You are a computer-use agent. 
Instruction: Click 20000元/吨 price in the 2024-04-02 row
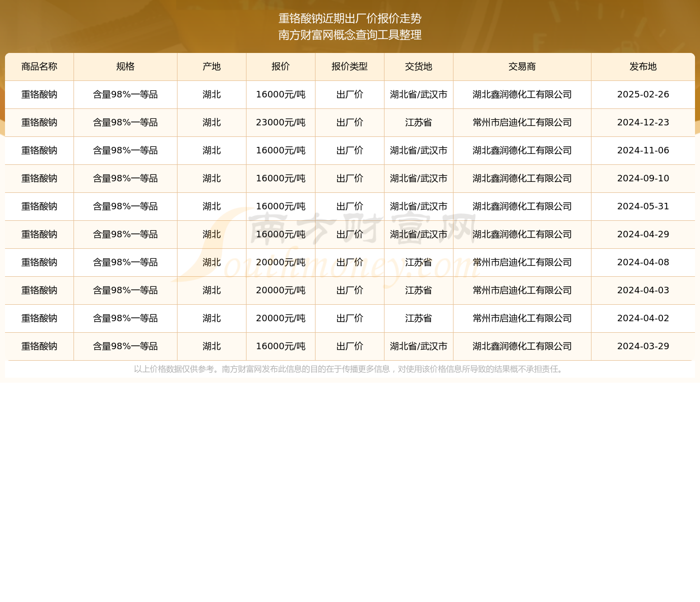pos(281,319)
